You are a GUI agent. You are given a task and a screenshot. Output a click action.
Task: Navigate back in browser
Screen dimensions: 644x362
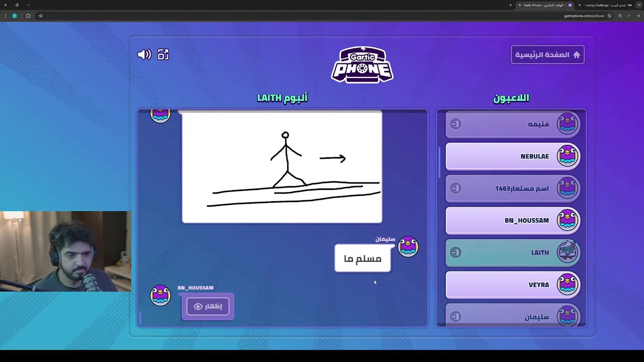click(638, 16)
